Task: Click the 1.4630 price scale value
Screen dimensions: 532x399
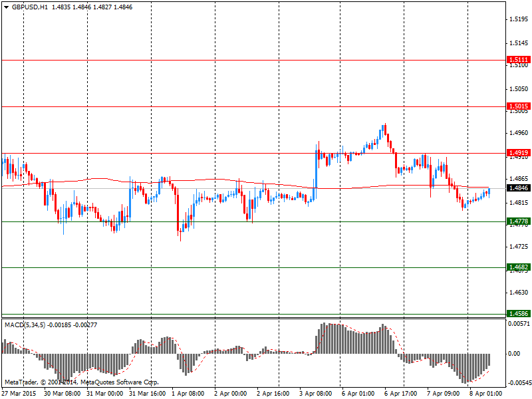Action: (519, 292)
